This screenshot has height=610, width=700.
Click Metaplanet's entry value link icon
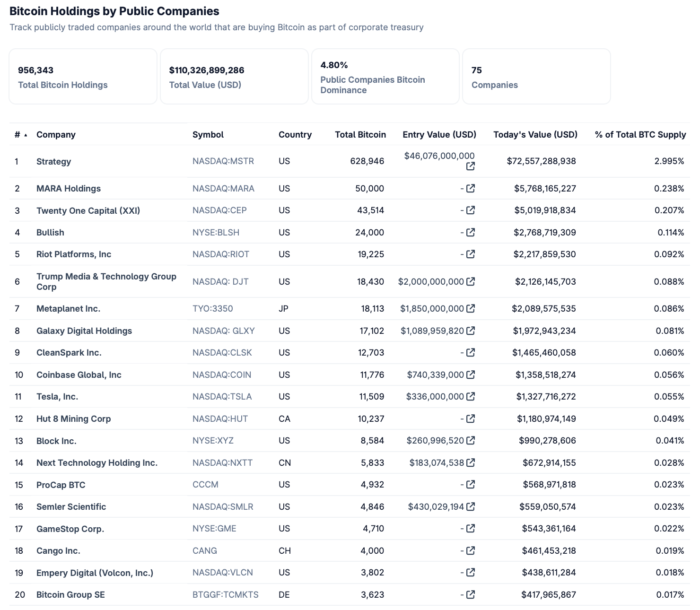click(x=470, y=308)
